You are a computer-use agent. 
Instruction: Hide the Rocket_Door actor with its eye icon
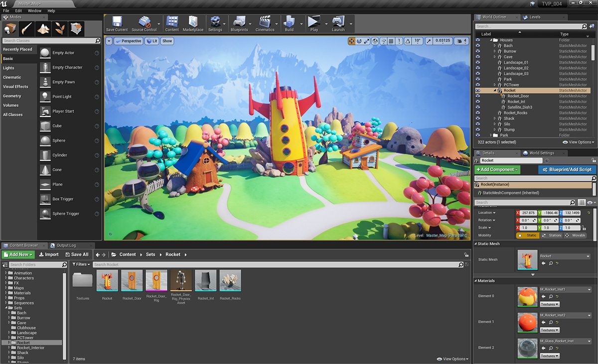click(x=478, y=96)
